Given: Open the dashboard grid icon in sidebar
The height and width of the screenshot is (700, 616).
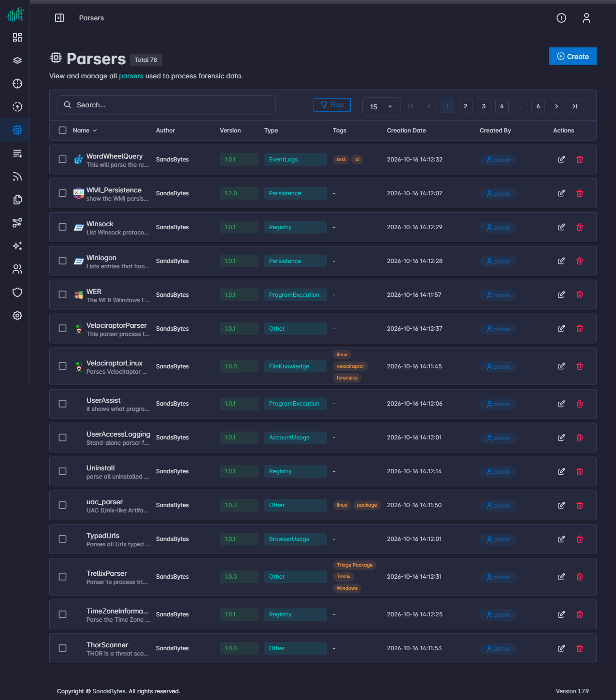Looking at the screenshot, I should 17,37.
